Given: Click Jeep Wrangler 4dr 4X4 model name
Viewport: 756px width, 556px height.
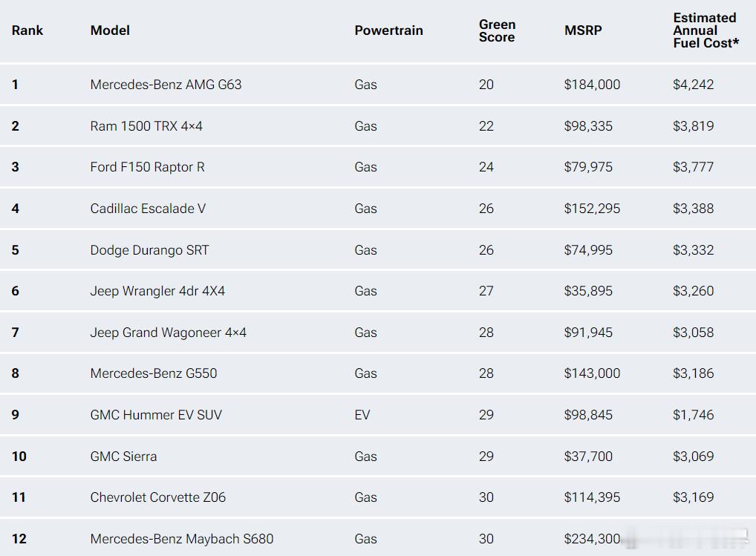Looking at the screenshot, I should [x=157, y=291].
